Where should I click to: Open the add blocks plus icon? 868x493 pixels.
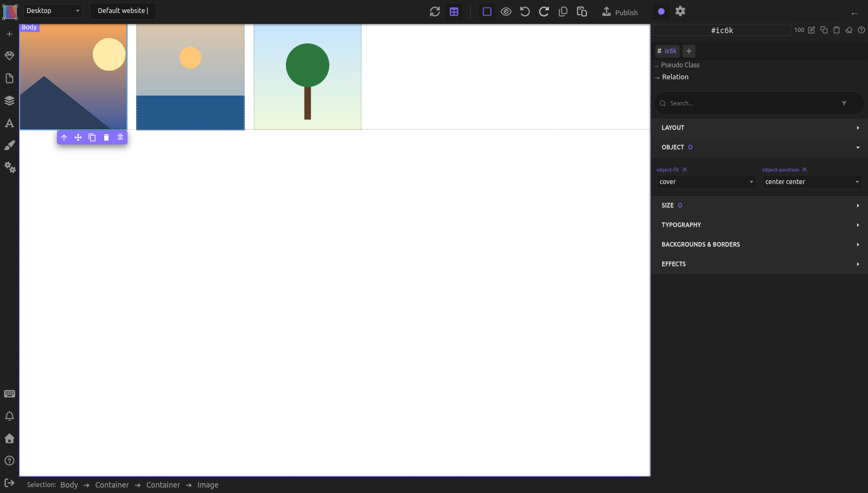coord(9,34)
